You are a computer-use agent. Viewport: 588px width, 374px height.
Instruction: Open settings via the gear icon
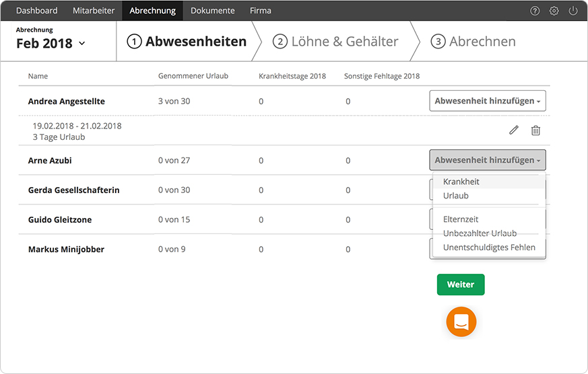554,11
